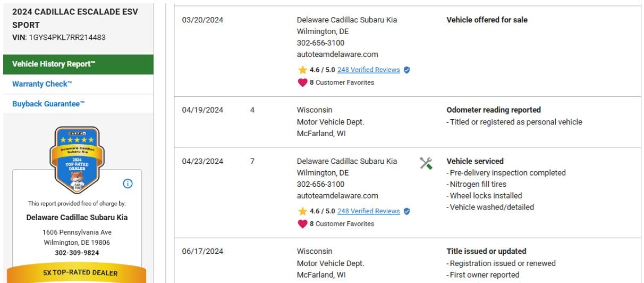The width and height of the screenshot is (644, 283).
Task: Click autoteamdelaware.com in the 03/20/2024 entry
Action: click(337, 54)
